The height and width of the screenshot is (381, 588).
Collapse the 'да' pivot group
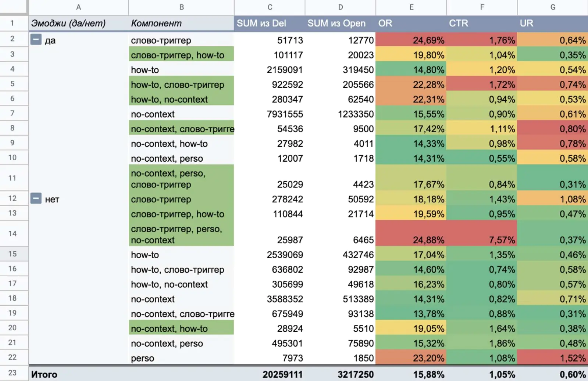36,39
